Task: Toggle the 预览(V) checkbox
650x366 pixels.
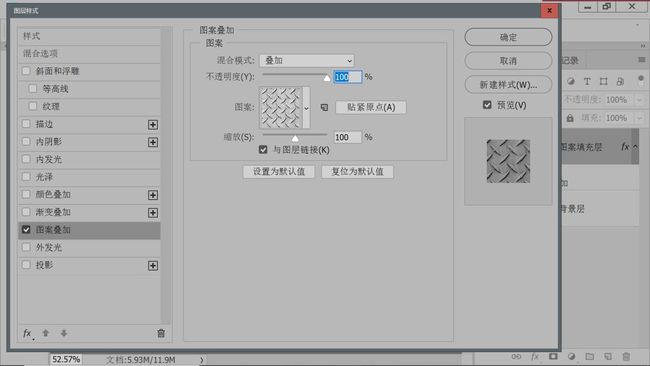Action: pyautogui.click(x=487, y=105)
